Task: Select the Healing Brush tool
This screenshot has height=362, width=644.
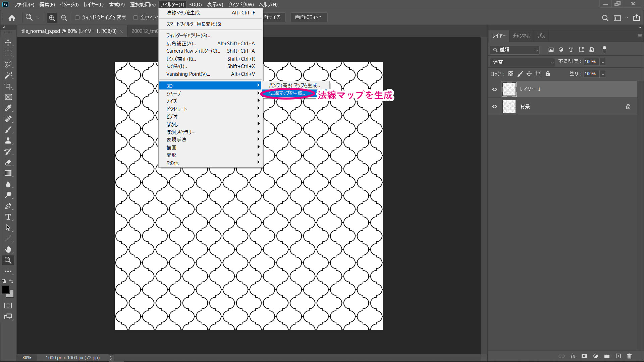Action: 8,119
